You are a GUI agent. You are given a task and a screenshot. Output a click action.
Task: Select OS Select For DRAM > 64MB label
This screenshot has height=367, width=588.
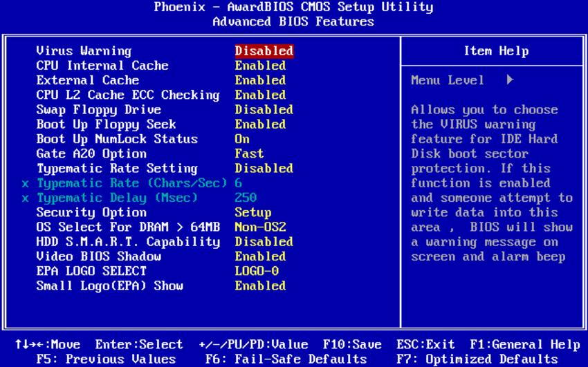(128, 227)
